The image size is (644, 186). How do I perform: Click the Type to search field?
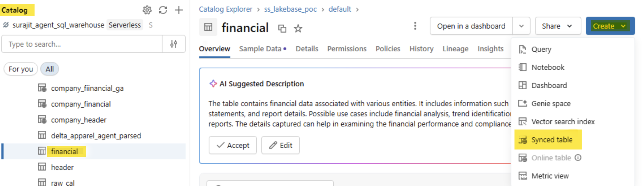[82, 44]
